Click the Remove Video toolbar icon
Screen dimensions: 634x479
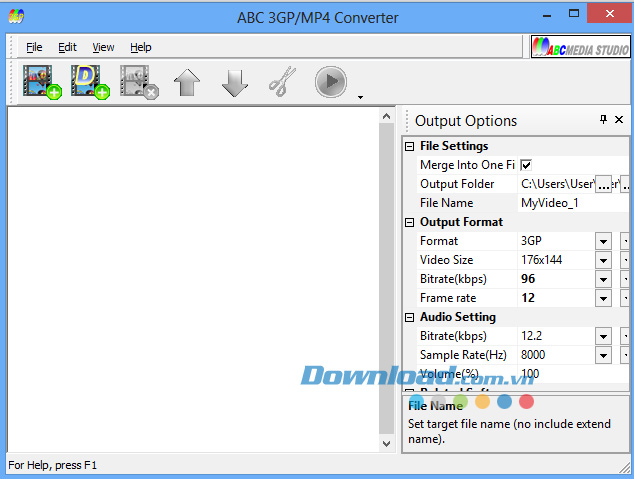pos(139,82)
